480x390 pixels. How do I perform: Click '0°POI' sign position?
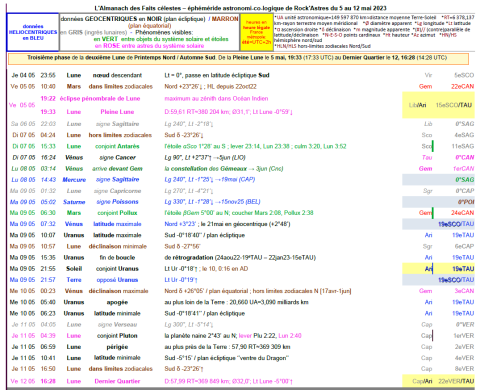pyautogui.click(x=466, y=202)
